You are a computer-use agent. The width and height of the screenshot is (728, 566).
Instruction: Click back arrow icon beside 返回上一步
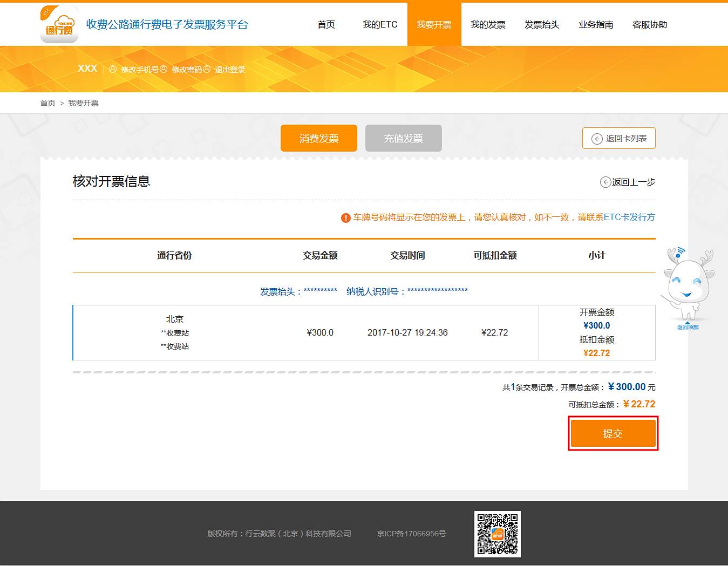(605, 182)
